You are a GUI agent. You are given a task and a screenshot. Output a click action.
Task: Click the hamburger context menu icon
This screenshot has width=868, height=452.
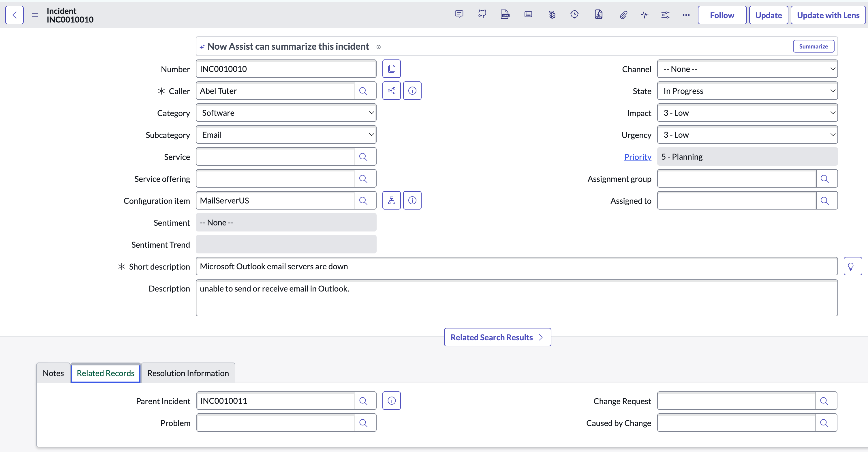(35, 15)
